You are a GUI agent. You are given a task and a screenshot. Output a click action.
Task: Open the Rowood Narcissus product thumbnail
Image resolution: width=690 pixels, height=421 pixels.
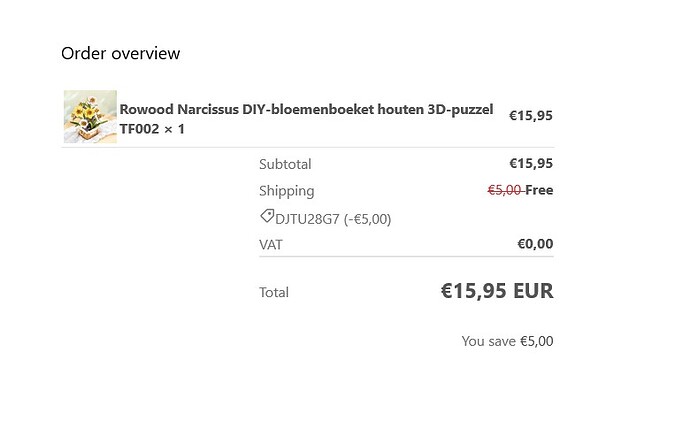90,117
